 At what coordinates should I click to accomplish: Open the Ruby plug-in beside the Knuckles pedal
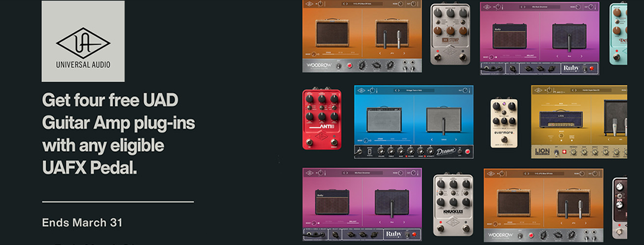coord(362,204)
